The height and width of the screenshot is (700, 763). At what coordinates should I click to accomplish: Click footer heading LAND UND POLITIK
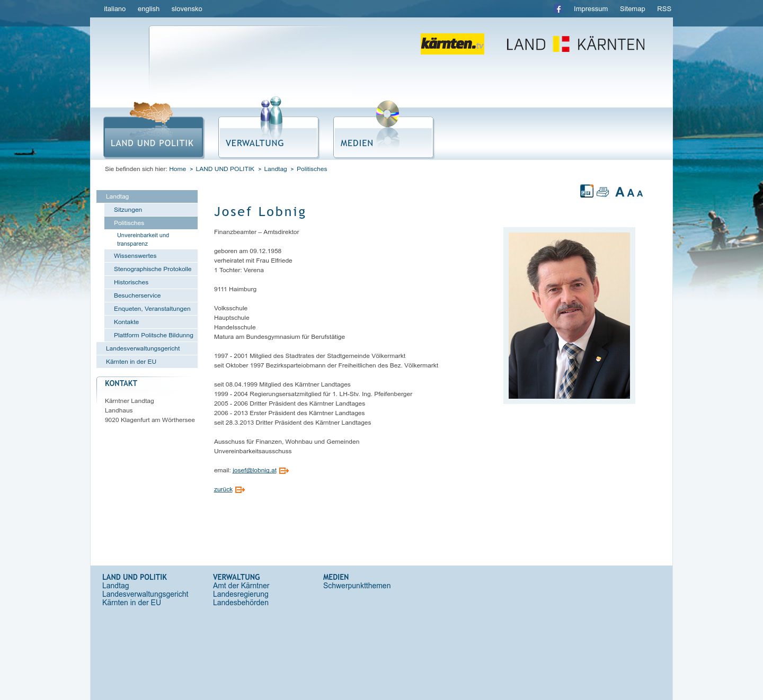coord(135,577)
